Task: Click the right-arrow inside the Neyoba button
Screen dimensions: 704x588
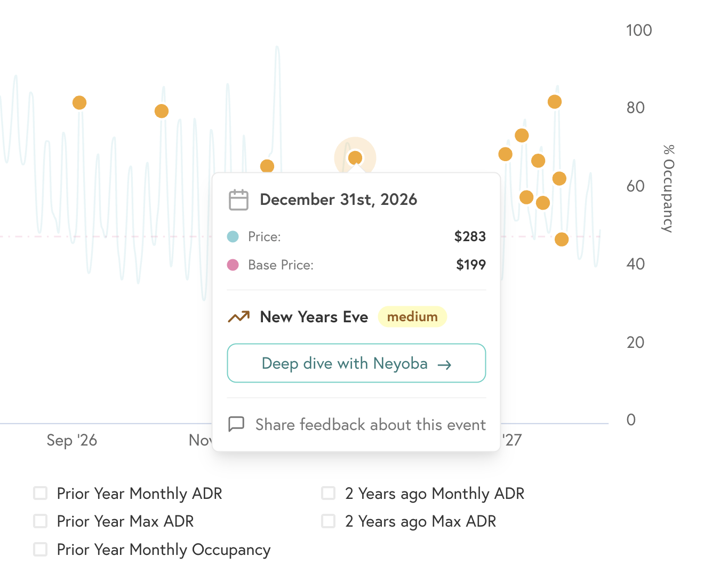Action: (444, 364)
